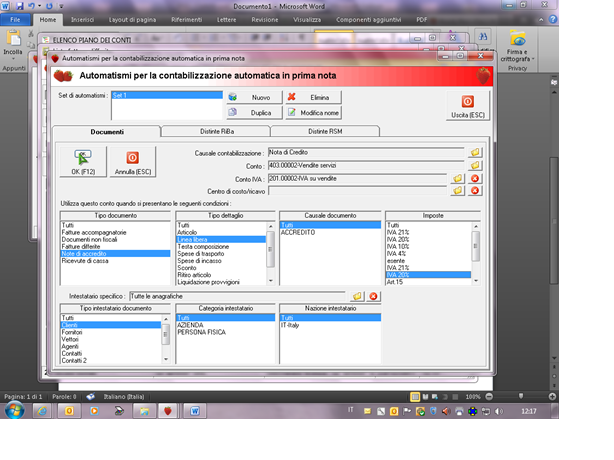Open folder lookup for Conto IVA
The height and width of the screenshot is (460, 614).
(457, 179)
